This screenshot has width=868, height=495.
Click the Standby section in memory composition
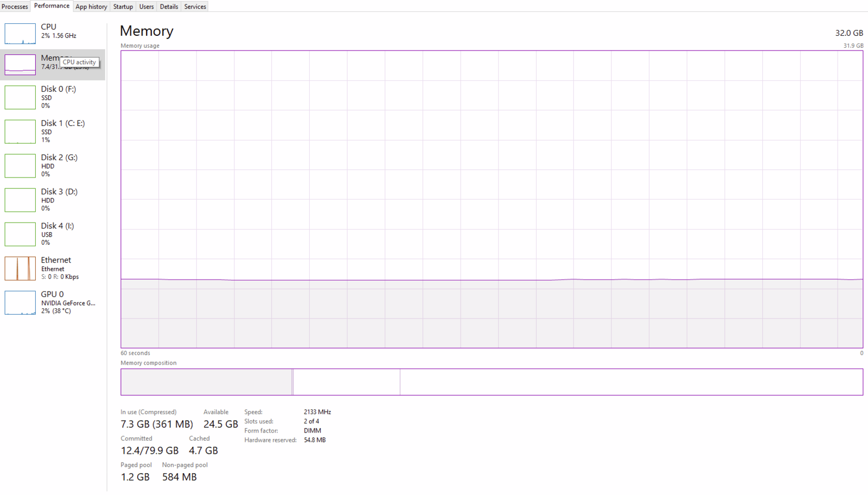[347, 382]
